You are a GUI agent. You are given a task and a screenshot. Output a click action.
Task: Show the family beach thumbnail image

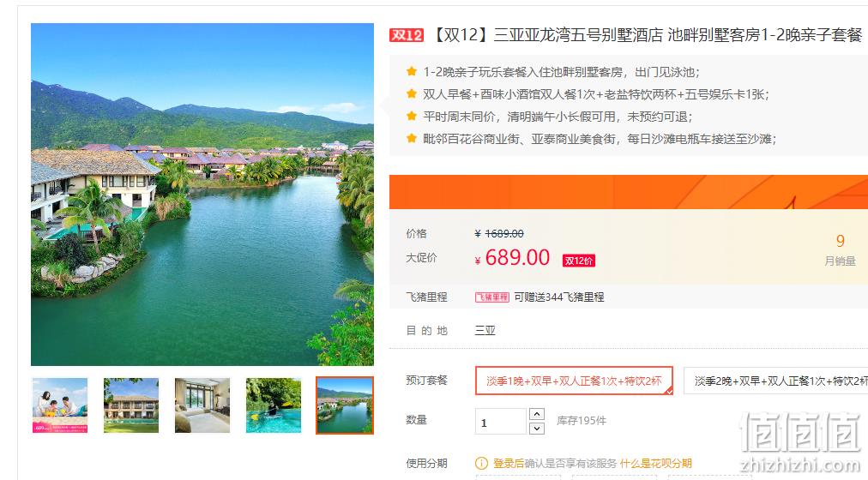pyautogui.click(x=60, y=405)
